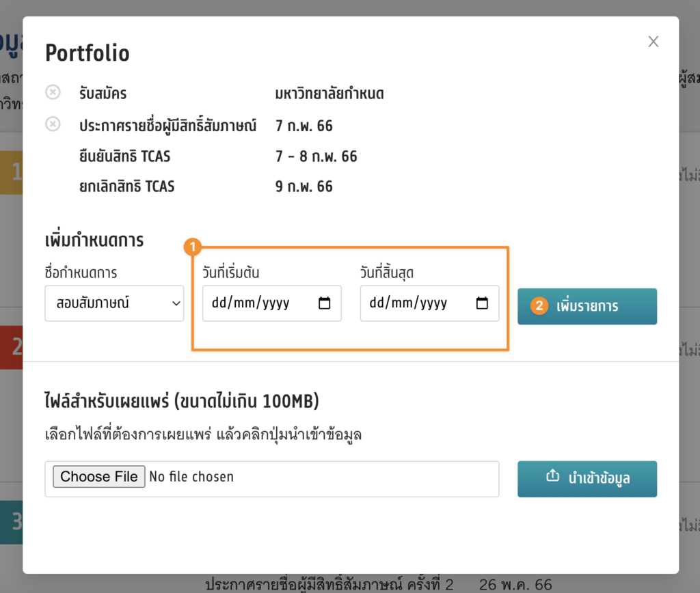This screenshot has height=593, width=700.
Task: Select the year field in วันที่เริ่มต้น
Action: coord(275,303)
